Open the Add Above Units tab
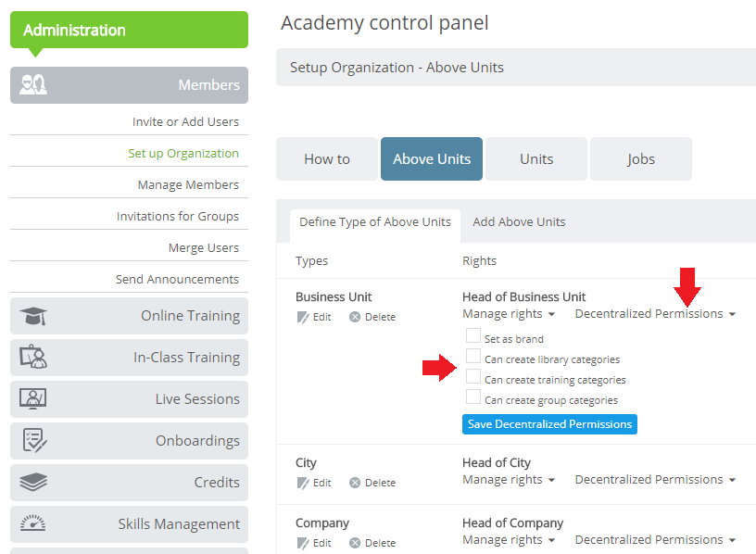The image size is (756, 554). tap(519, 221)
